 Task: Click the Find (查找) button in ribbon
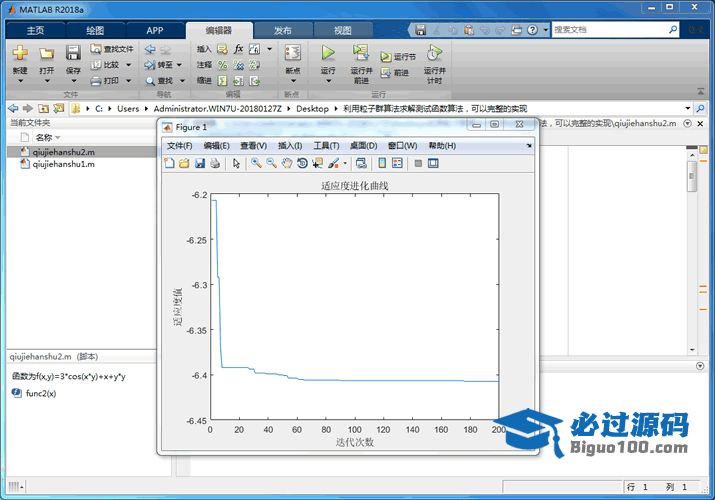pyautogui.click(x=160, y=81)
